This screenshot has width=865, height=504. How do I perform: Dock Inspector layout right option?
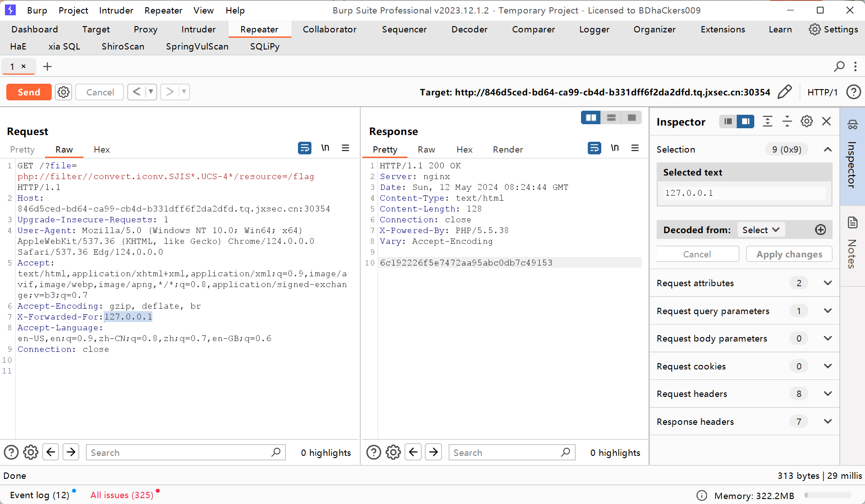[x=745, y=121]
